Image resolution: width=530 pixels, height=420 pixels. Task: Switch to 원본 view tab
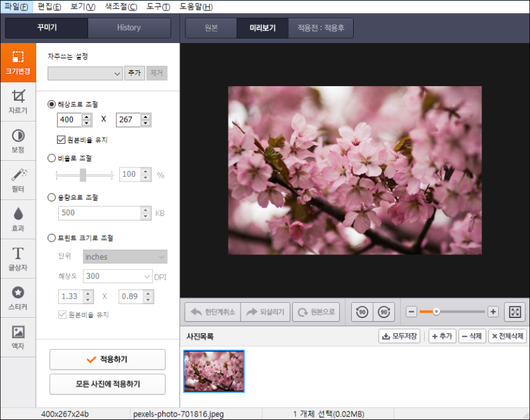point(211,28)
